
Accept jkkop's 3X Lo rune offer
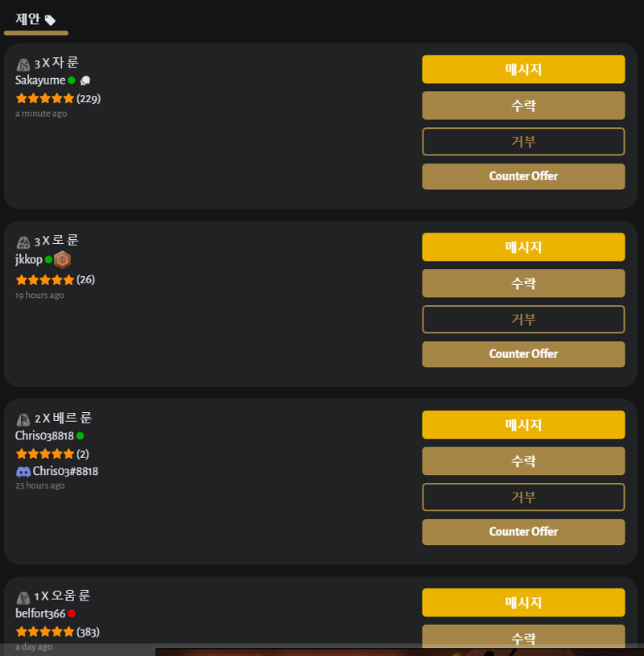[523, 283]
